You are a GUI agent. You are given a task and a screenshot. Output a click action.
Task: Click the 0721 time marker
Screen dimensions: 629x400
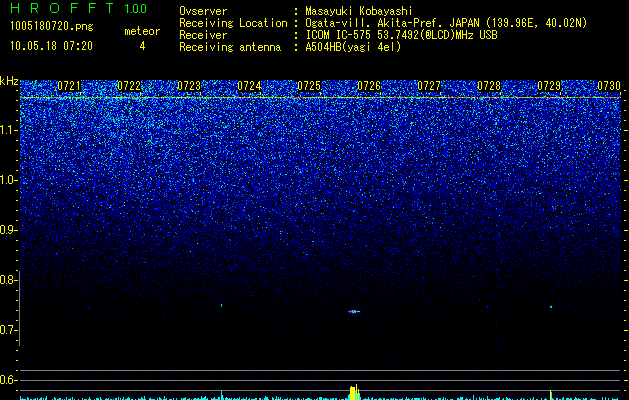(x=69, y=86)
